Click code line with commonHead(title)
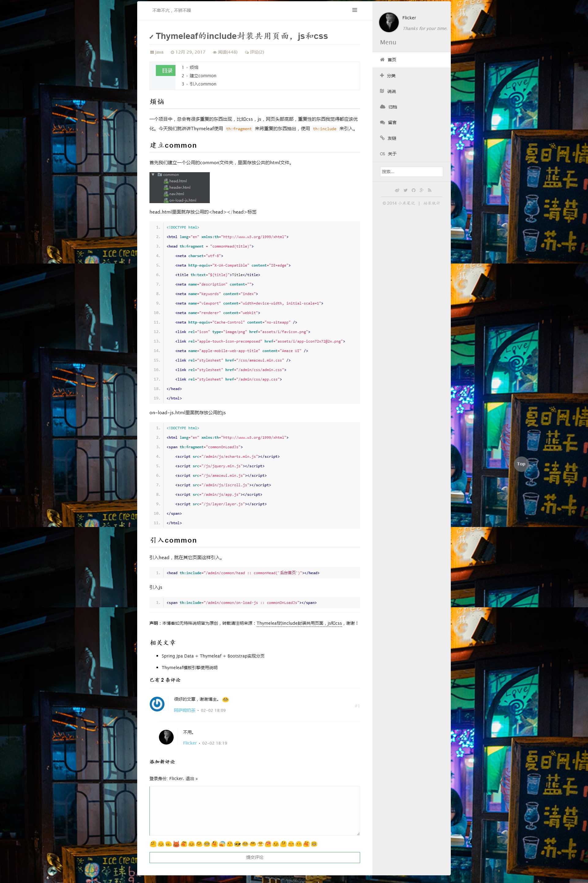The image size is (588, 883). 210,246
